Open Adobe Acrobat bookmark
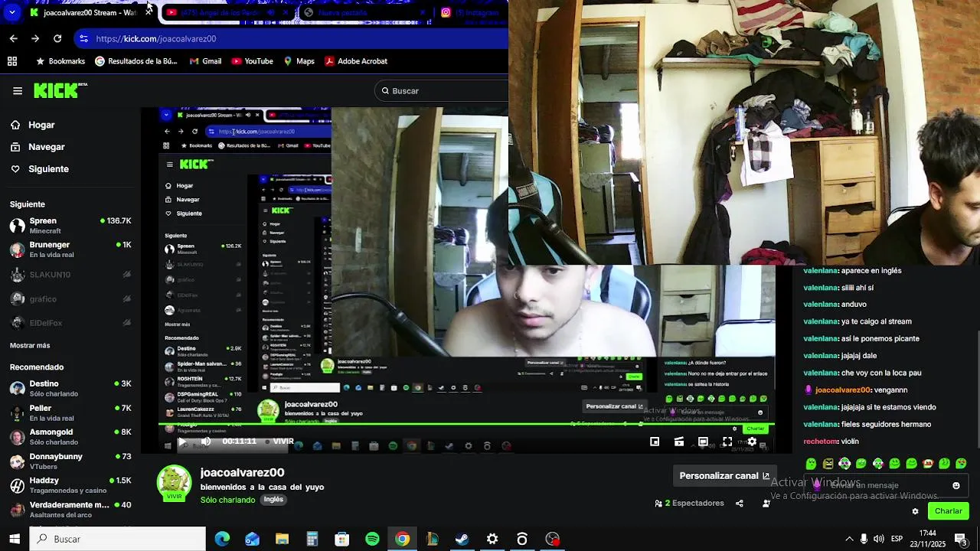Screen dimensions: 980x551 [x=356, y=61]
